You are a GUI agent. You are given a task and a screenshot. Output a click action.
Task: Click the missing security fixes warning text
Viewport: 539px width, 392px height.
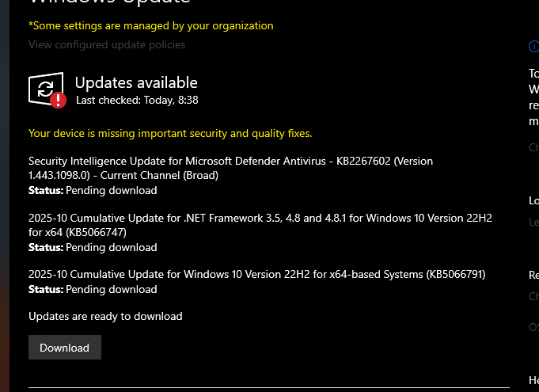coord(170,133)
